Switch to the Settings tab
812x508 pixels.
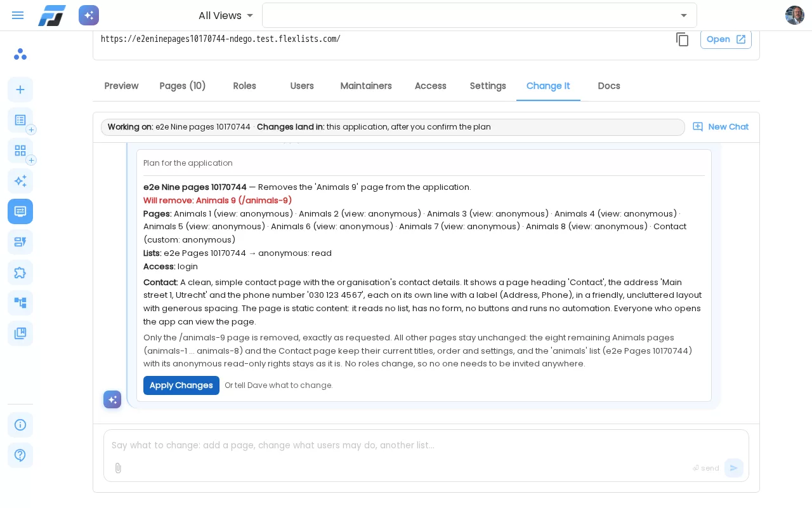click(488, 86)
